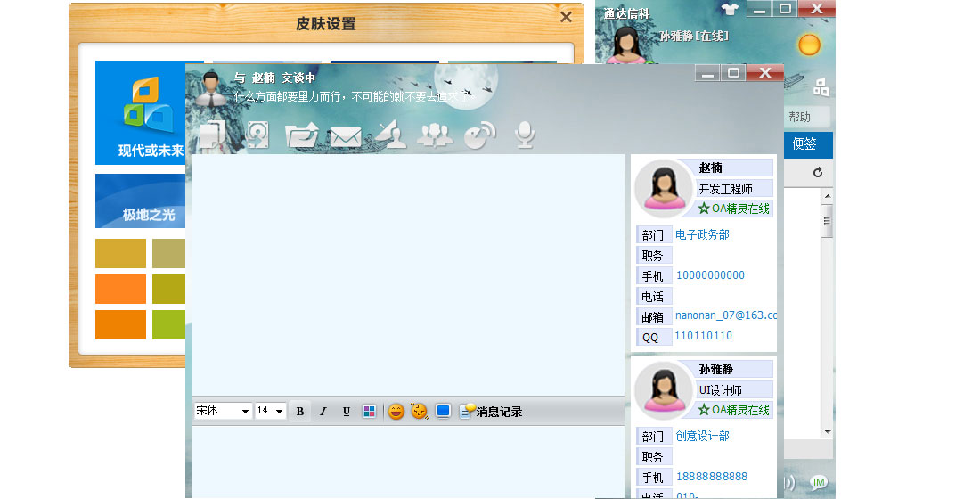
Task: Open 消息记录 message history
Action: [491, 411]
